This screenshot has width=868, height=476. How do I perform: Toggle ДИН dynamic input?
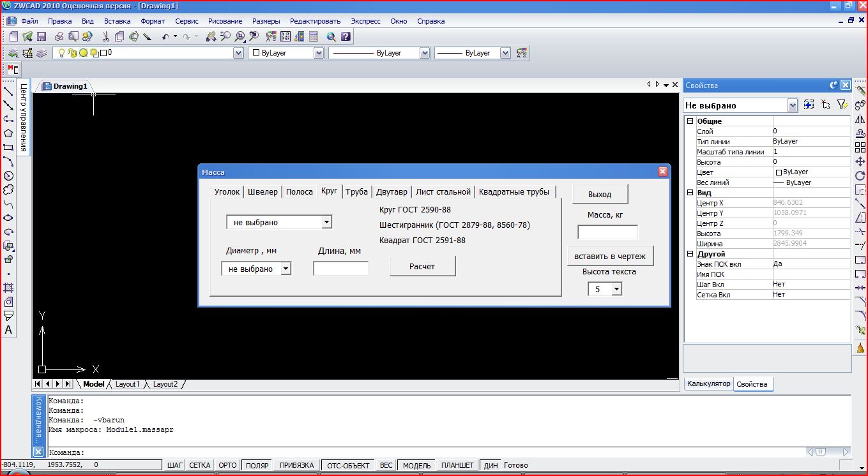coord(491,465)
